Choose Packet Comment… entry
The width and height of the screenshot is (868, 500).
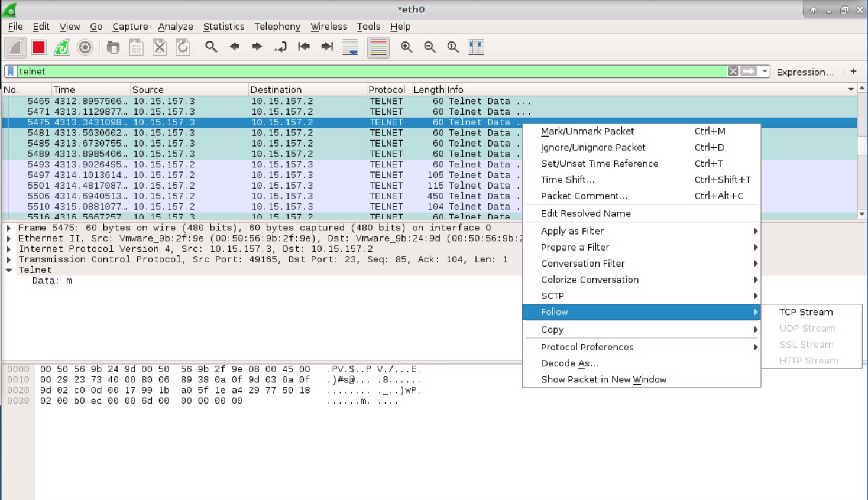[642, 196]
